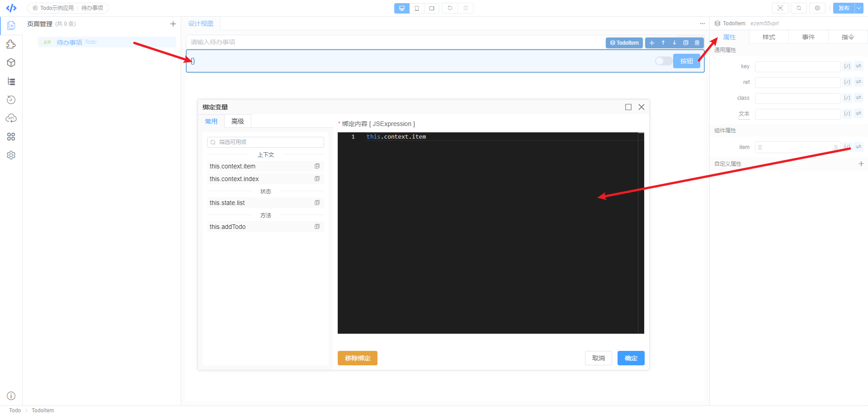Click the move handle on TodoItem toolbar

click(652, 43)
